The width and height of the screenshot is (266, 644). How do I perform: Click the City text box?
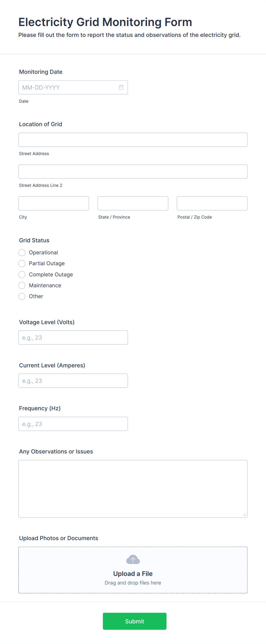tap(54, 203)
